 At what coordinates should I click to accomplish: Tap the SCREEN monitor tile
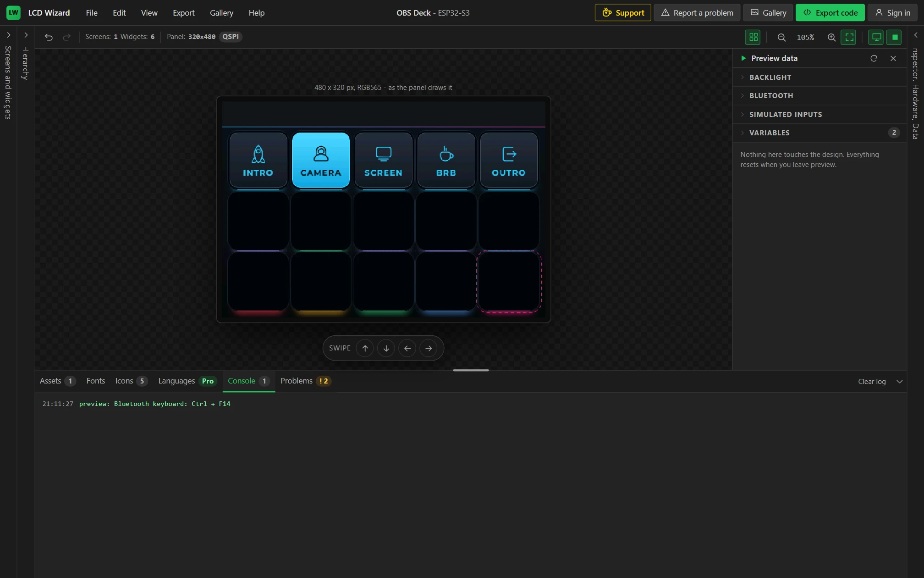(x=383, y=160)
